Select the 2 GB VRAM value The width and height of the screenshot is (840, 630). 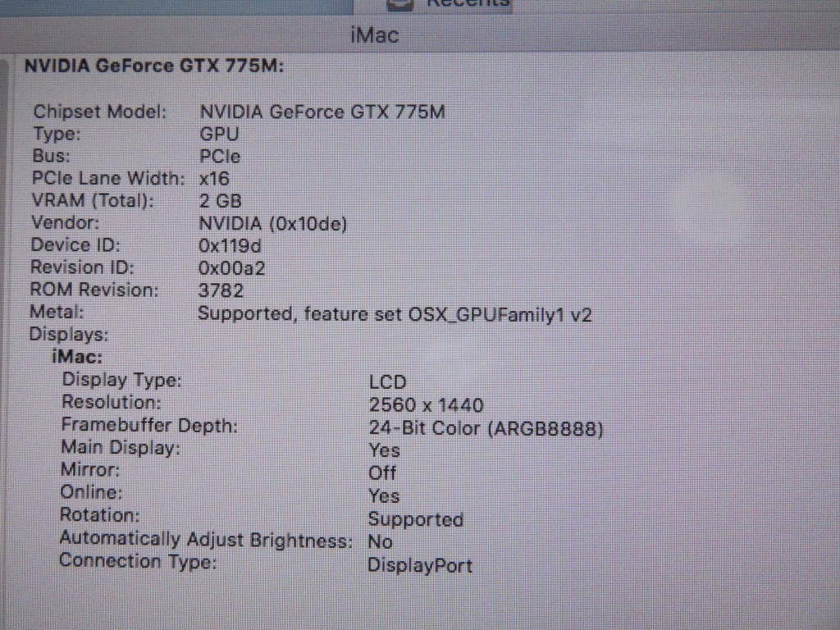pos(220,201)
